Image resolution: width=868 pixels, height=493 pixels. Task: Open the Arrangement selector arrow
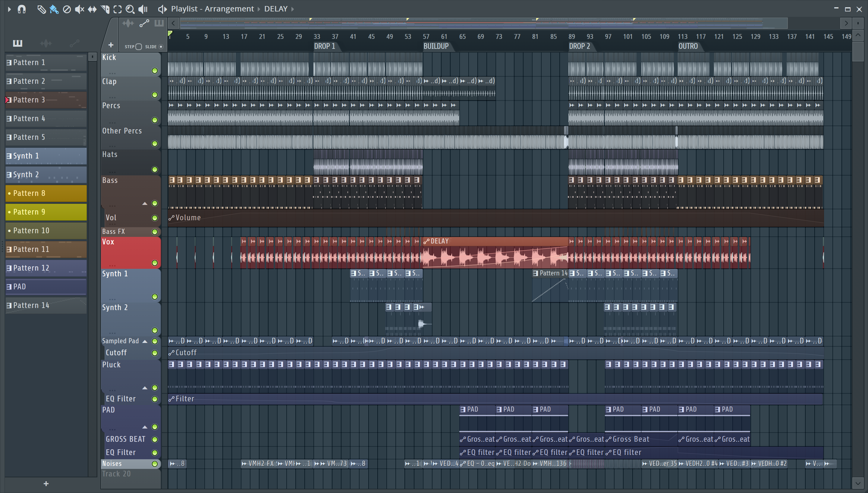point(259,9)
